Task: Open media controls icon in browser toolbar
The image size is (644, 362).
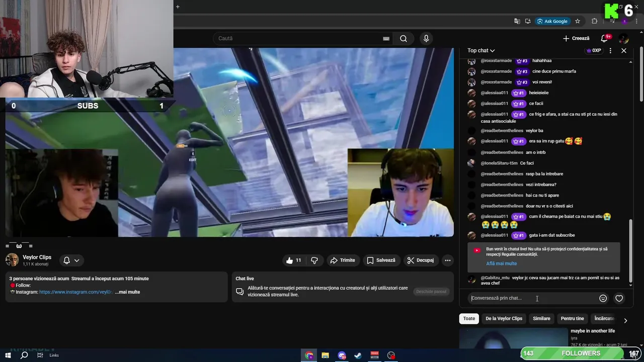Action: pyautogui.click(x=612, y=21)
